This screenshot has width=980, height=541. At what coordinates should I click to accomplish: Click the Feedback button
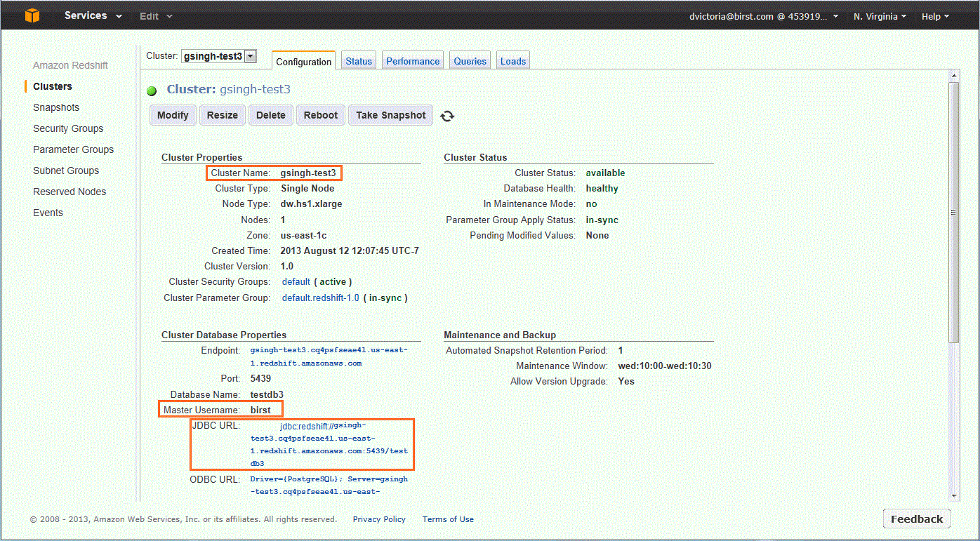click(916, 519)
